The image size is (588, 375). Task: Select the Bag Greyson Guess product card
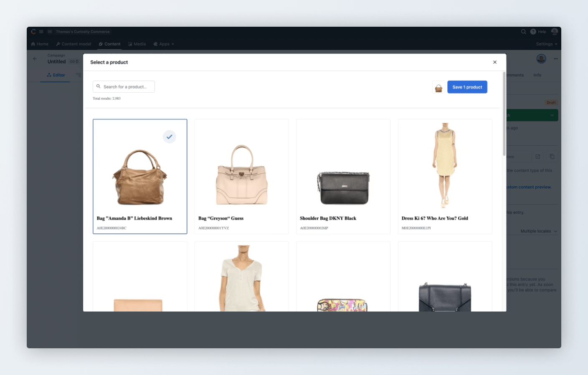click(x=241, y=176)
